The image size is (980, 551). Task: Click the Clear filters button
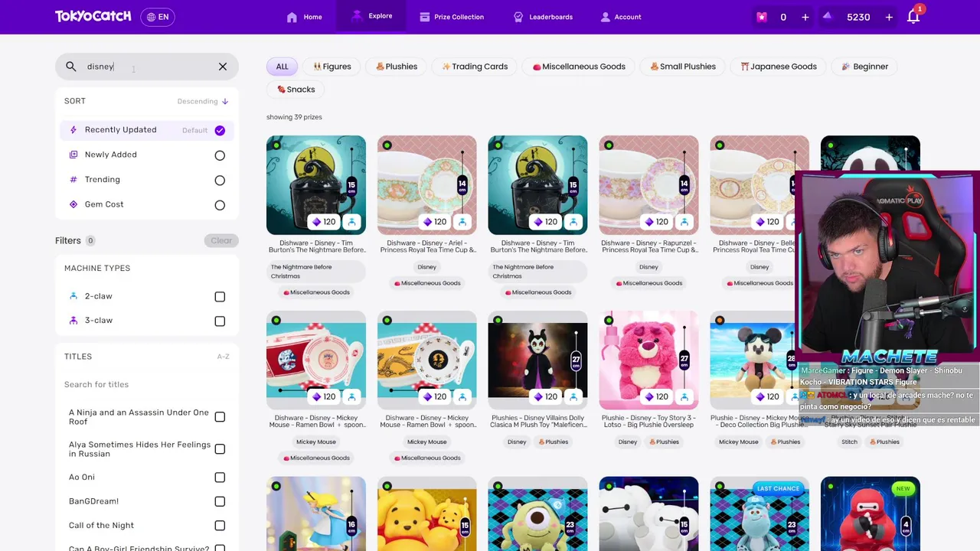click(x=221, y=240)
